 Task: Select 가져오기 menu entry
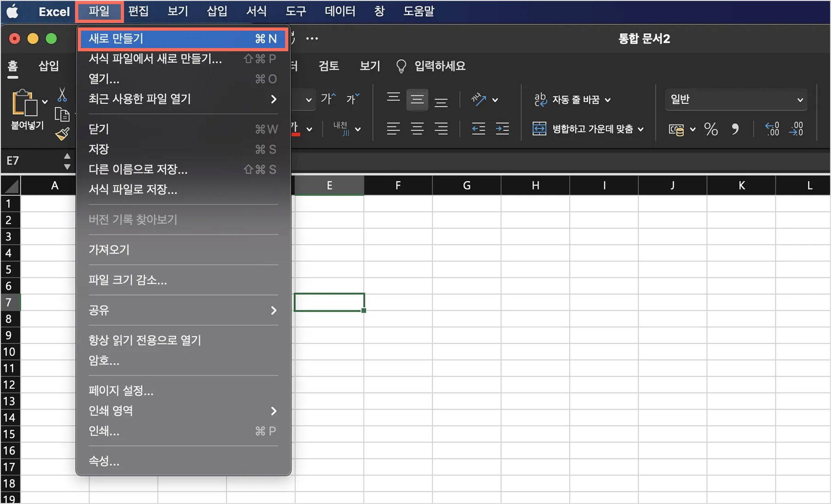pos(183,250)
